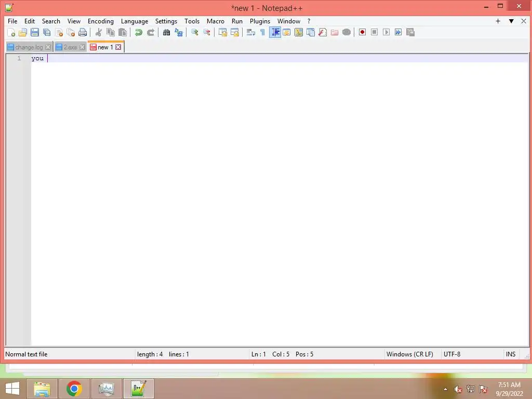
Task: Open File Explorer from the taskbar
Action: [x=42, y=389]
